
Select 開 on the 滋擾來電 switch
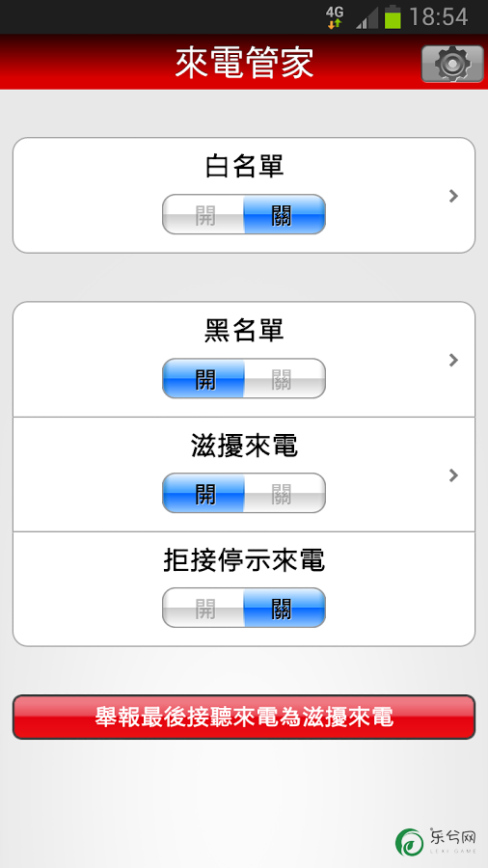pos(203,493)
